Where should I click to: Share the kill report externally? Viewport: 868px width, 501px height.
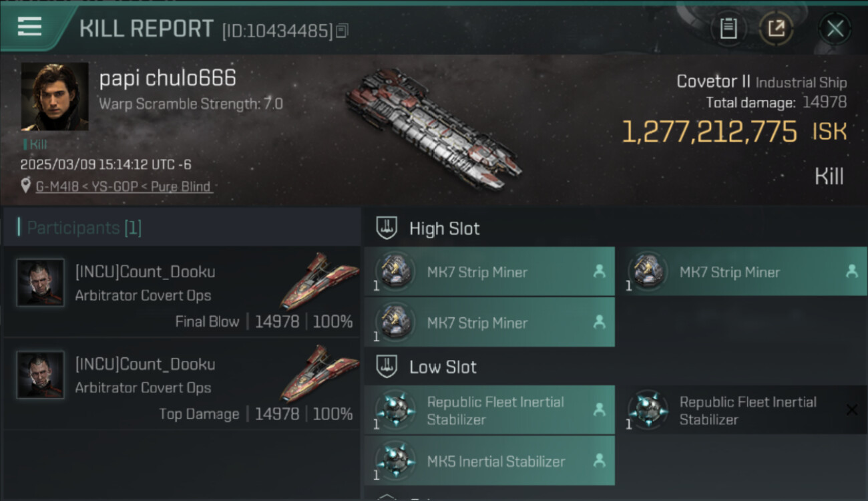(776, 29)
